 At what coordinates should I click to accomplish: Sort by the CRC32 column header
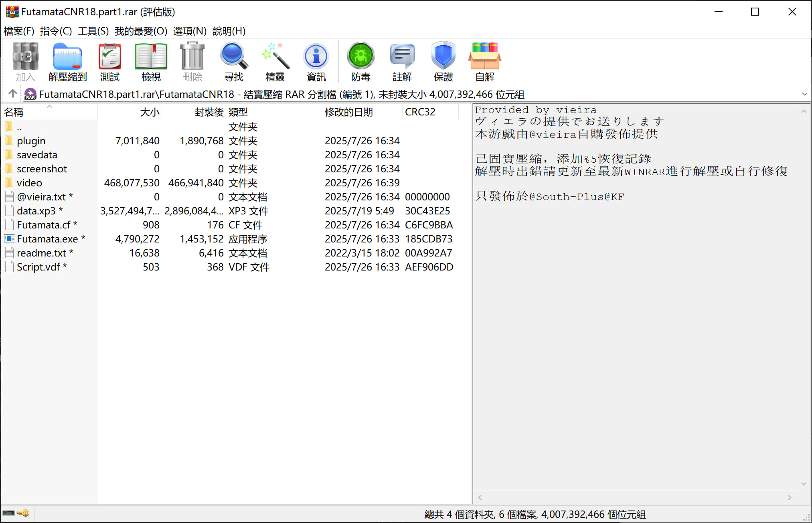[420, 112]
